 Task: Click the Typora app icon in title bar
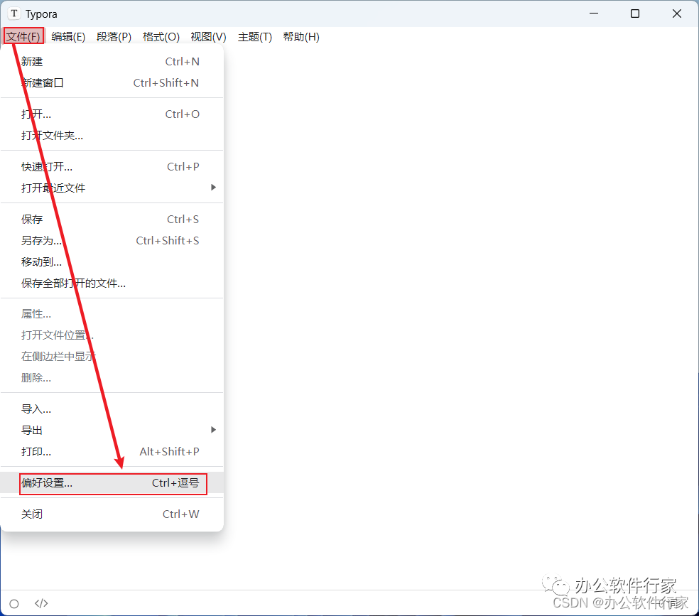coord(14,13)
